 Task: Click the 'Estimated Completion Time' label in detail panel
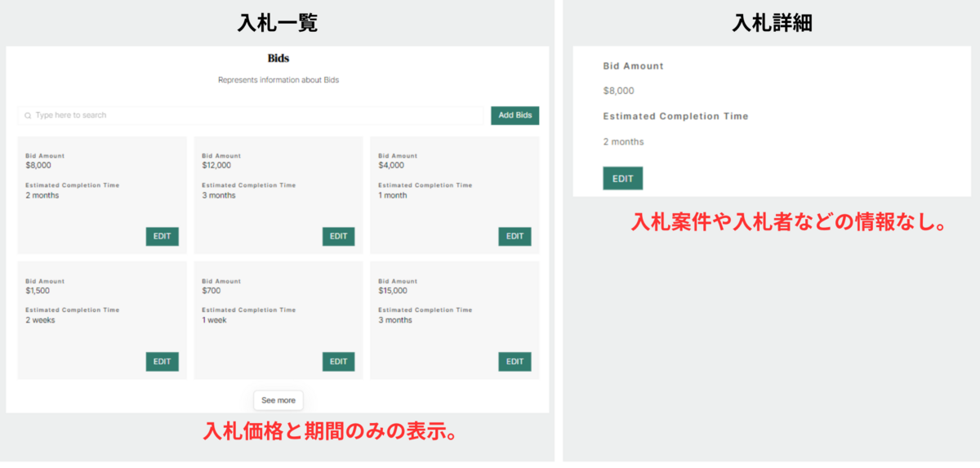[x=676, y=116]
